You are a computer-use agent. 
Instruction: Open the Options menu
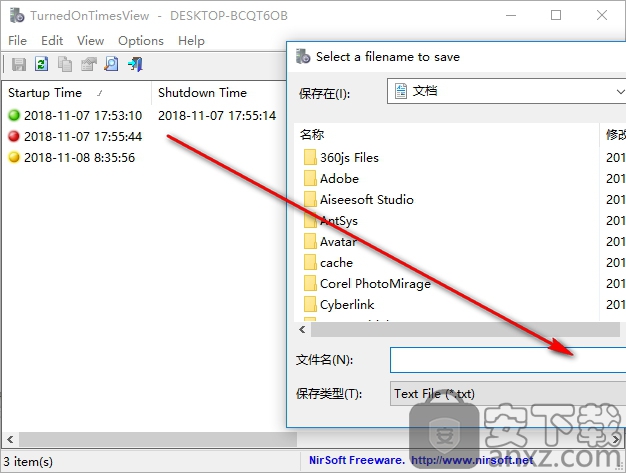[x=141, y=41]
